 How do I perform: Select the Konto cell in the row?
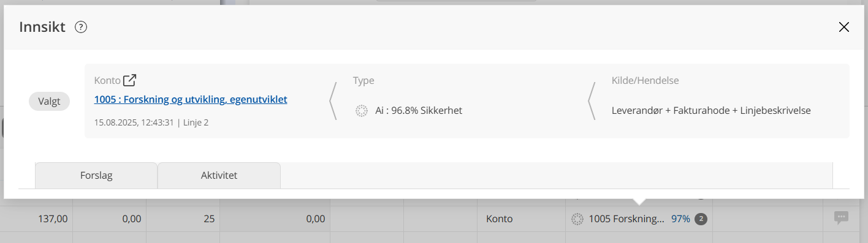point(521,219)
